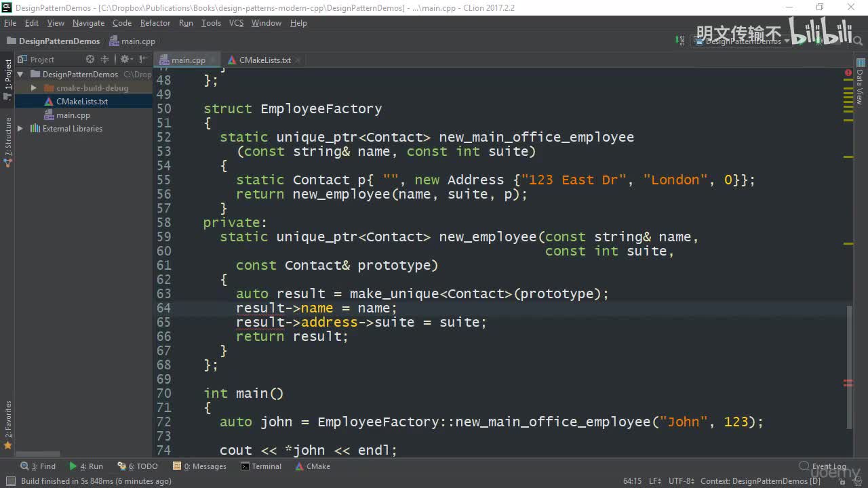Image resolution: width=868 pixels, height=488 pixels.
Task: Click the Project panel horizontal scrollbar
Action: tap(38, 454)
